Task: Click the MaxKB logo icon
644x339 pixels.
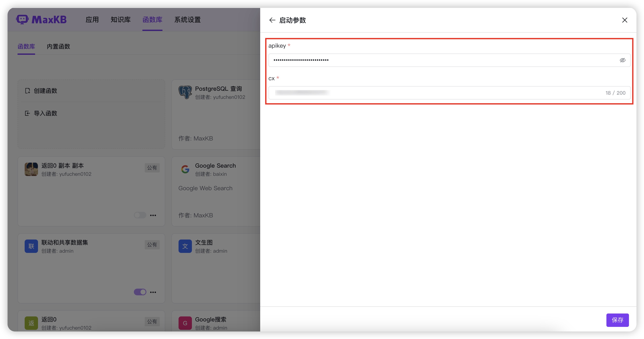Action: point(23,19)
